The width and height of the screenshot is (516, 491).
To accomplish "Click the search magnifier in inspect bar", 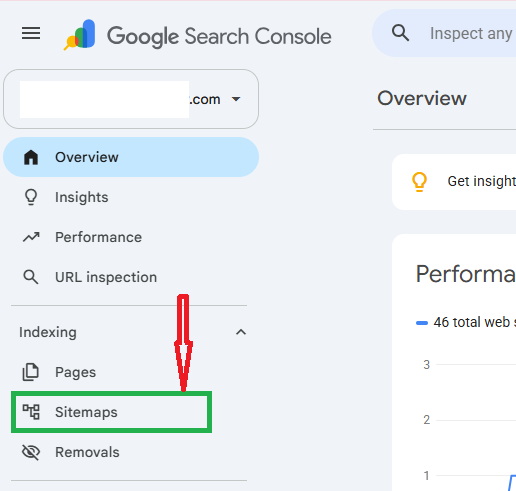I will pyautogui.click(x=400, y=33).
